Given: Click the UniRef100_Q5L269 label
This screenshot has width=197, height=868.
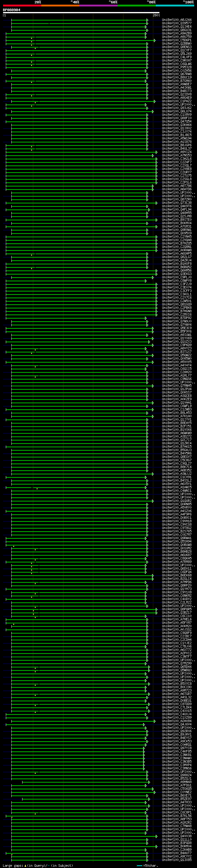Looking at the screenshot, I should click(177, 54).
